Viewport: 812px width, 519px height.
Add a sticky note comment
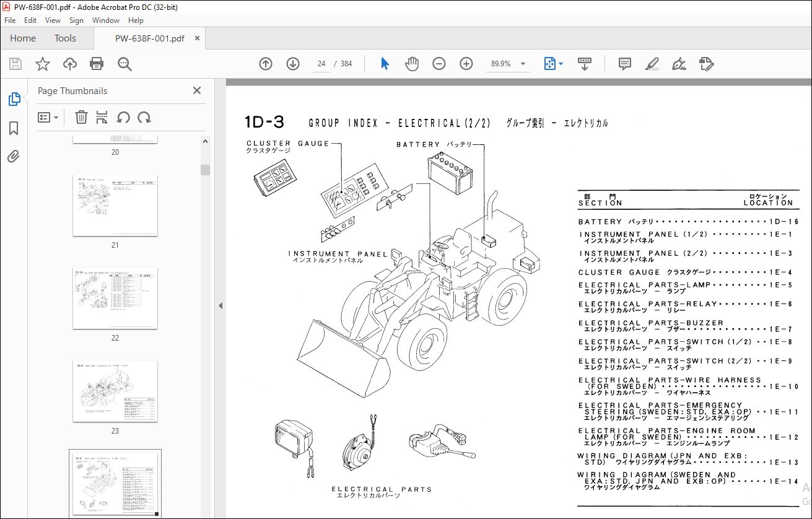625,64
